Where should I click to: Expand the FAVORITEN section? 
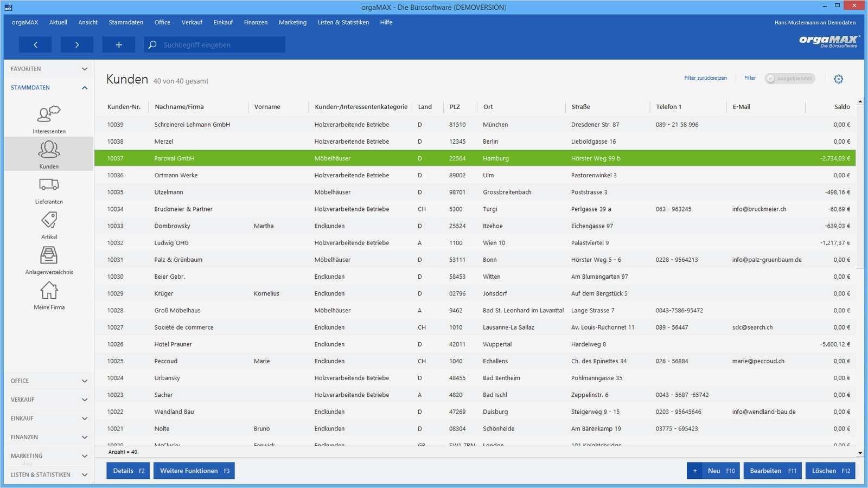point(48,69)
